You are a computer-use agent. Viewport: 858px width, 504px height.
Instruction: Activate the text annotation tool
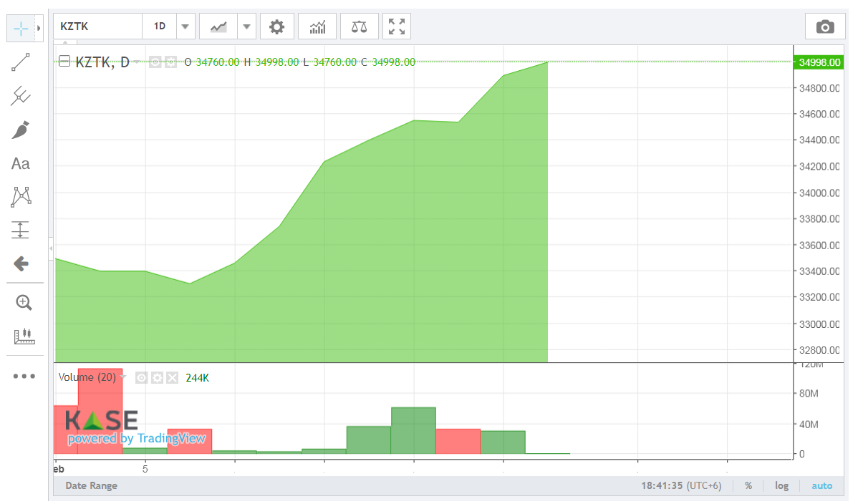(x=21, y=164)
